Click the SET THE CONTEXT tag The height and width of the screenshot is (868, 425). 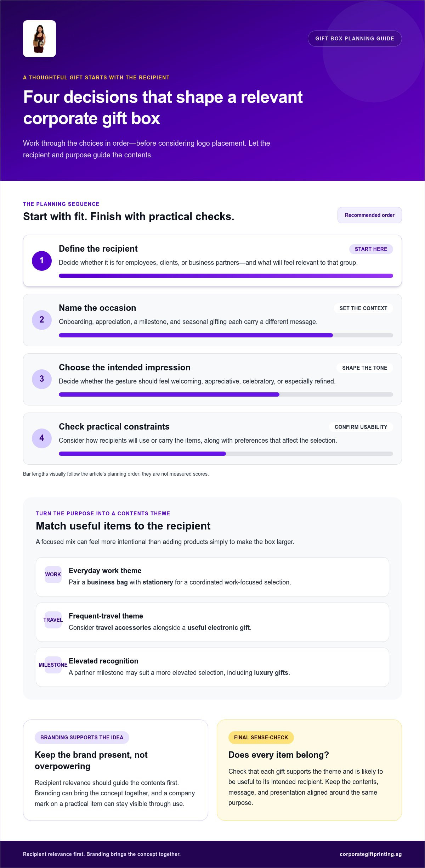[x=363, y=308]
